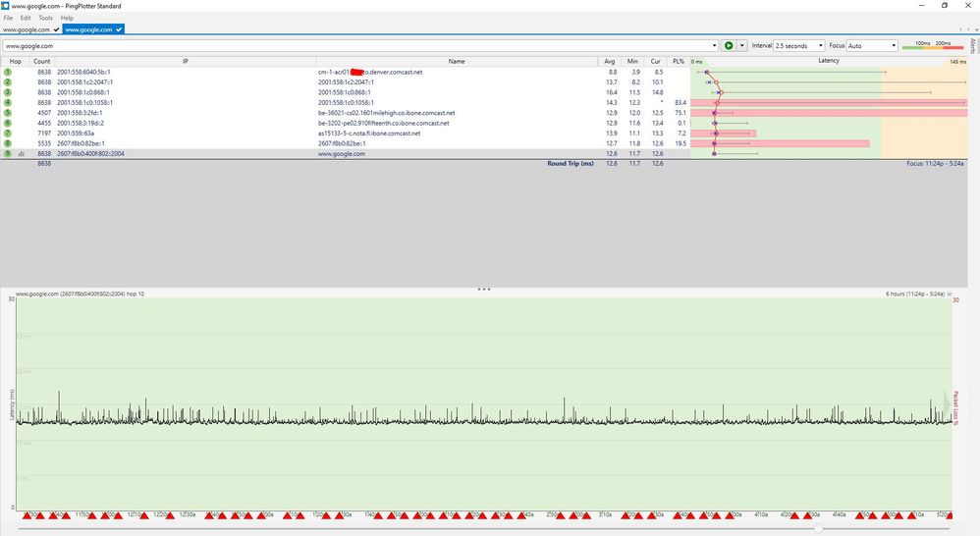This screenshot has width=980, height=536.
Task: Click the hop 9 green circle icon
Action: [8, 154]
